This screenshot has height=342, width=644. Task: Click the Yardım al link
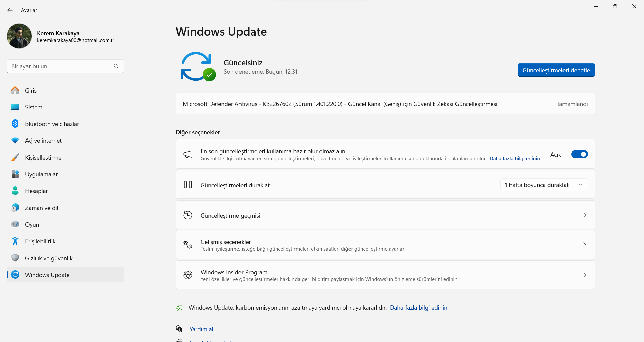click(x=201, y=329)
